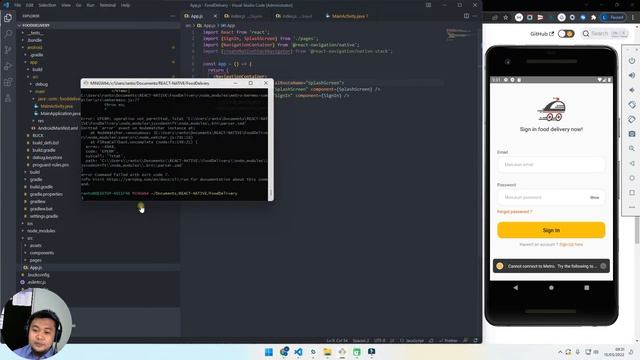
Task: Click the emulator toolbar home circle
Action: click(632, 178)
